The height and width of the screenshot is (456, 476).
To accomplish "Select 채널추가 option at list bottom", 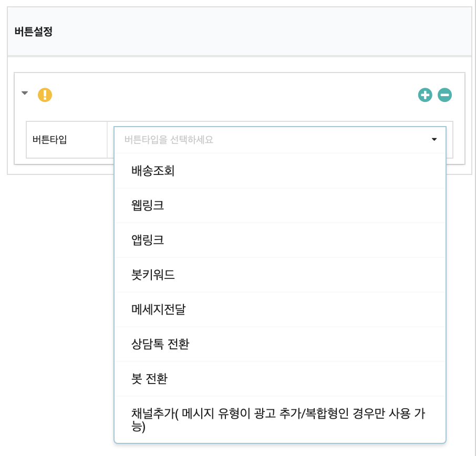I will pyautogui.click(x=280, y=420).
